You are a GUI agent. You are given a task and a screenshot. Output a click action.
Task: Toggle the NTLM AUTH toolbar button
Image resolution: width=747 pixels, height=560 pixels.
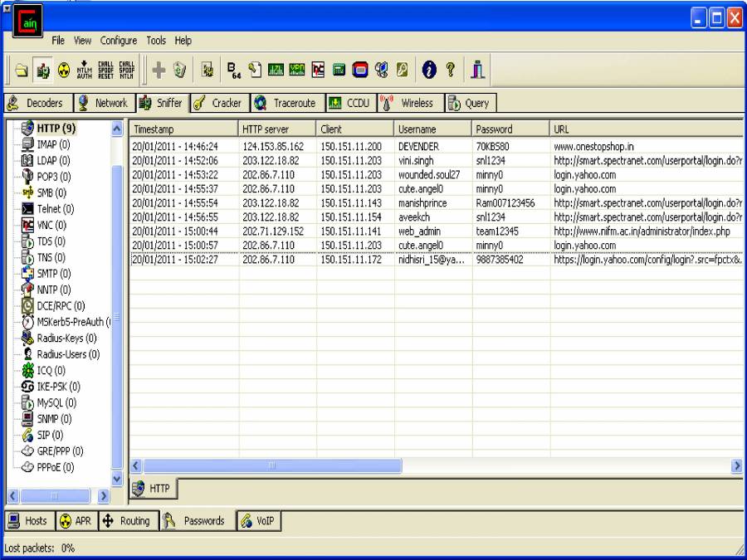tap(84, 71)
